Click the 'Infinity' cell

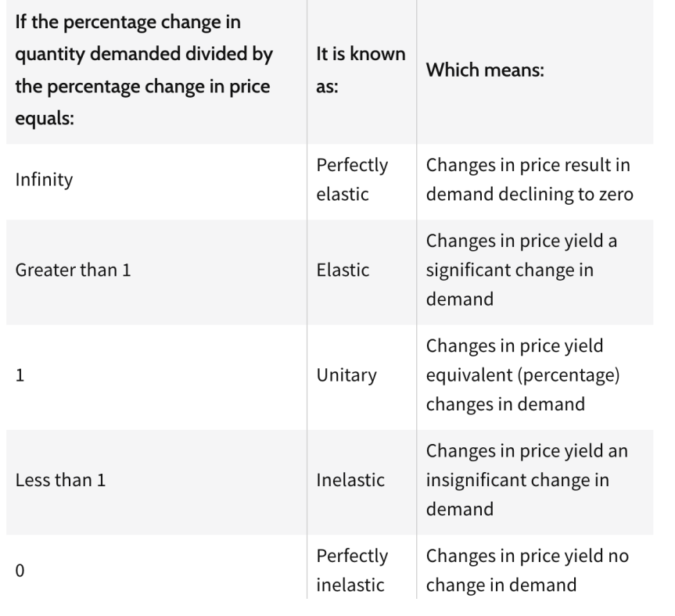(44, 180)
